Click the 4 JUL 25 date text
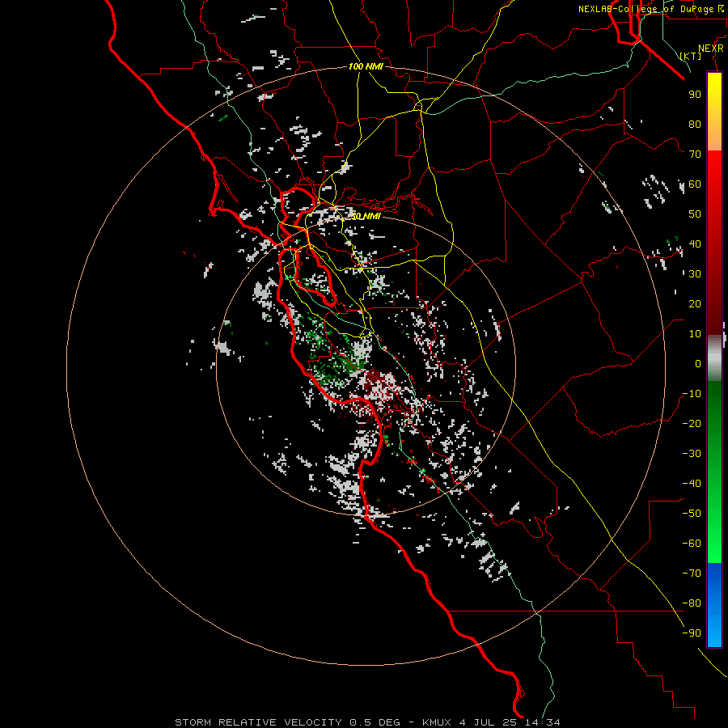This screenshot has height=728, width=728. click(x=489, y=722)
